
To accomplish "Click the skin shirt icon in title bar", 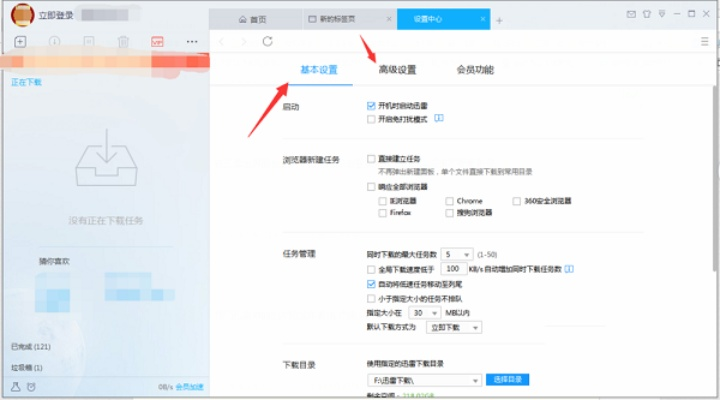I will [647, 14].
